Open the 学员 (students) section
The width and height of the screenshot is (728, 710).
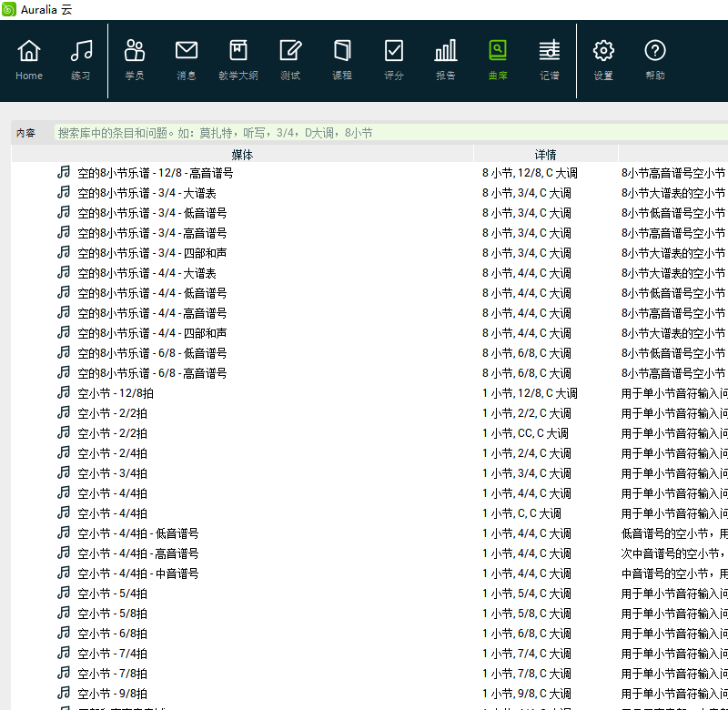(x=135, y=60)
